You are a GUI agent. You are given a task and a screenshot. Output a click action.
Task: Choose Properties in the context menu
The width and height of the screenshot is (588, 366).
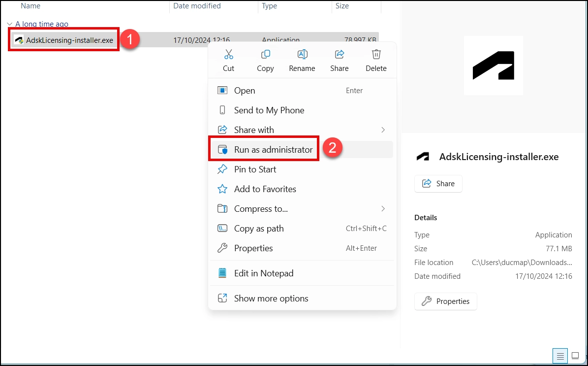coord(302,248)
